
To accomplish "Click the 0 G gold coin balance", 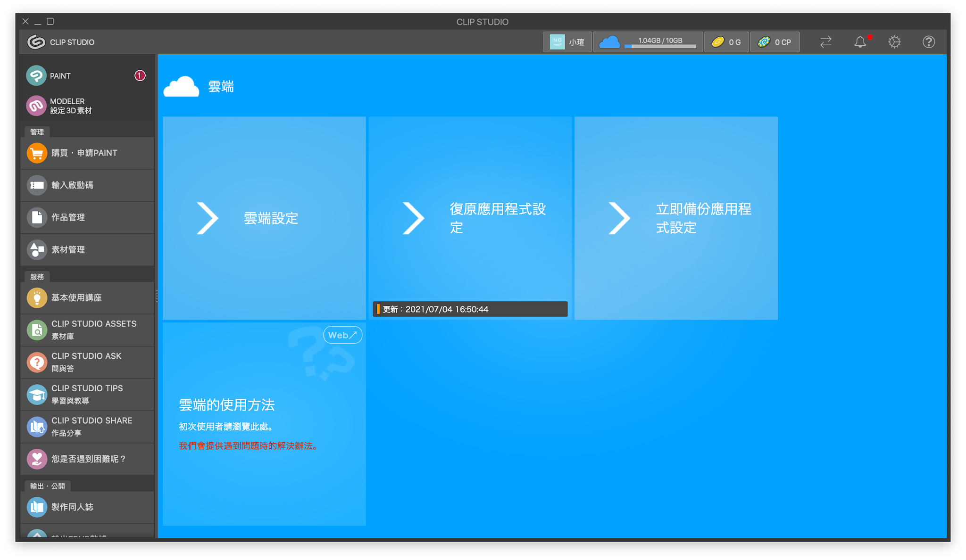I will [x=726, y=42].
